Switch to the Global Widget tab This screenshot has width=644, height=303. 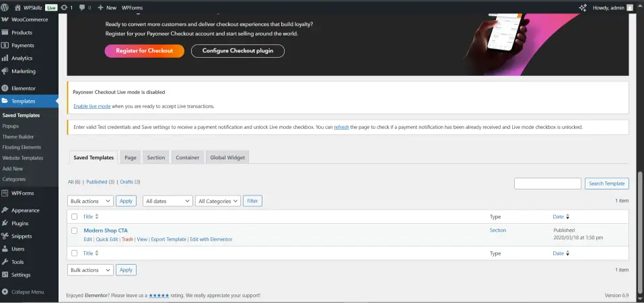(x=227, y=157)
